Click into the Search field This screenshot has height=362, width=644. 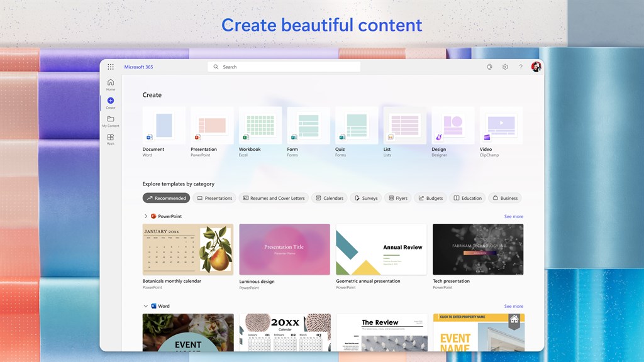284,67
